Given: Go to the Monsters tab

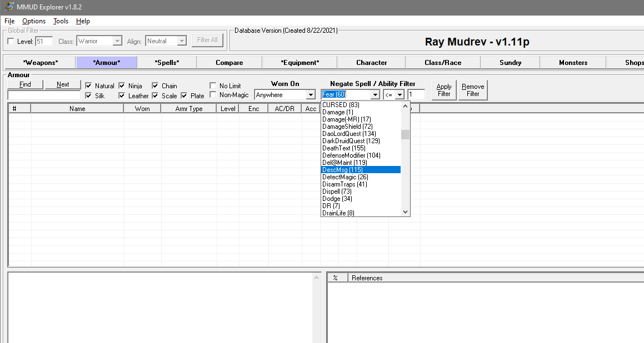Looking at the screenshot, I should click(x=573, y=63).
